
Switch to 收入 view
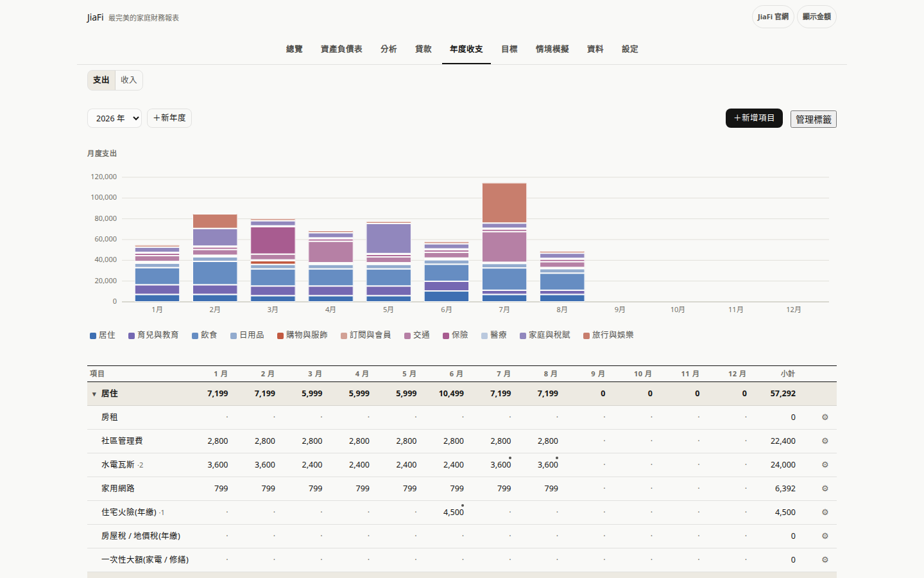point(129,80)
